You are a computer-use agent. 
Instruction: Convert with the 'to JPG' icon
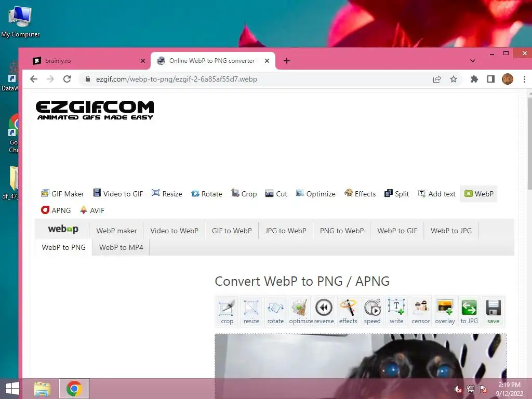(469, 312)
